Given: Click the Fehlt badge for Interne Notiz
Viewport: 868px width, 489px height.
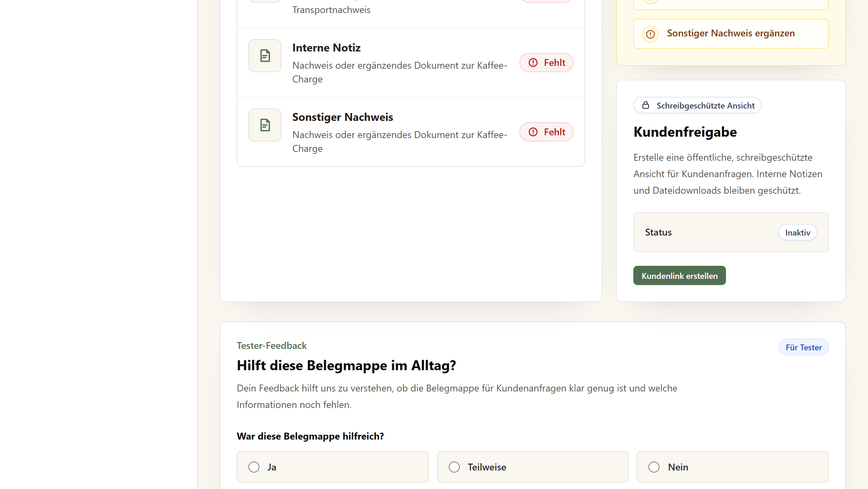Looking at the screenshot, I should click(546, 62).
